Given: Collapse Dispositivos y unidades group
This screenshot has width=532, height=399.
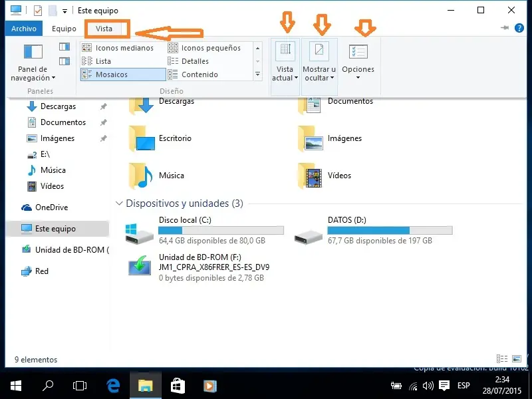Looking at the screenshot, I should click(x=119, y=203).
